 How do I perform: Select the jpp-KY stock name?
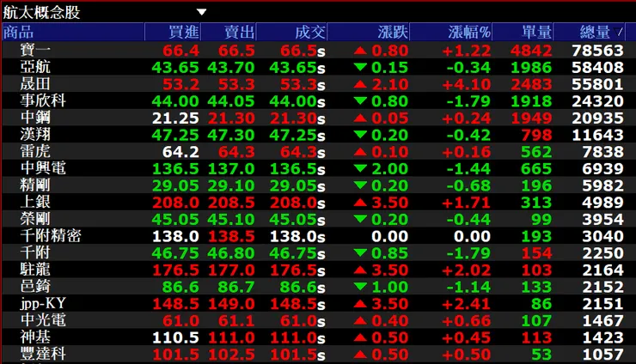[x=43, y=304]
